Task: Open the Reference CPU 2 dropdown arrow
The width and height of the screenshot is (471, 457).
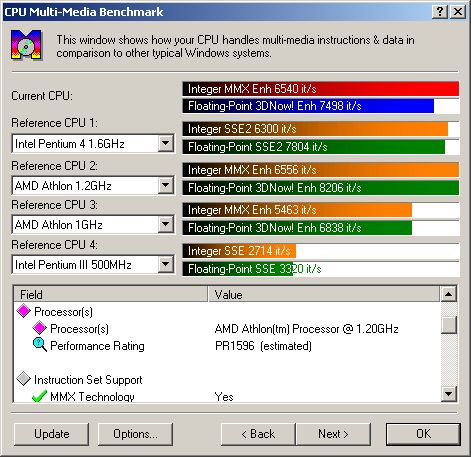Action: [x=166, y=185]
